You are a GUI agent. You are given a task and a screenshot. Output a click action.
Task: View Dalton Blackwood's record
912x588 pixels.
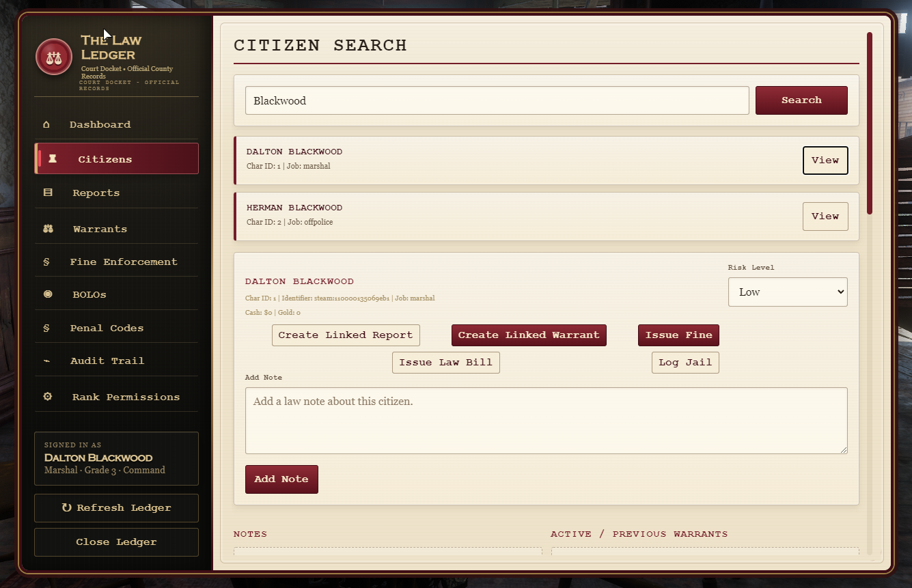point(825,160)
